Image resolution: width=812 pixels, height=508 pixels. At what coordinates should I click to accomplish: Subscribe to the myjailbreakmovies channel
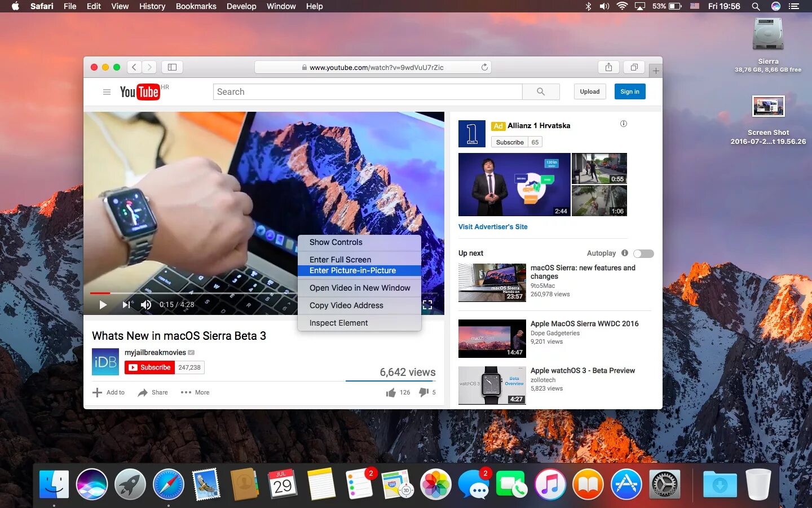[149, 367]
